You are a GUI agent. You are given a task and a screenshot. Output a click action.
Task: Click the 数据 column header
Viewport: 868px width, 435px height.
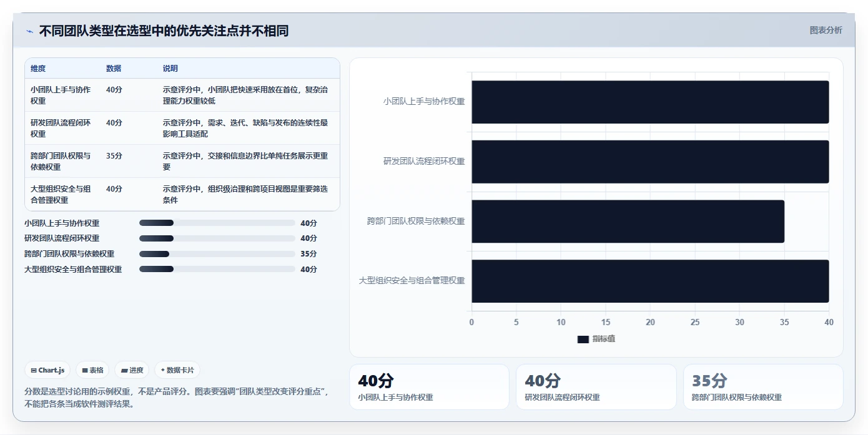pyautogui.click(x=114, y=68)
